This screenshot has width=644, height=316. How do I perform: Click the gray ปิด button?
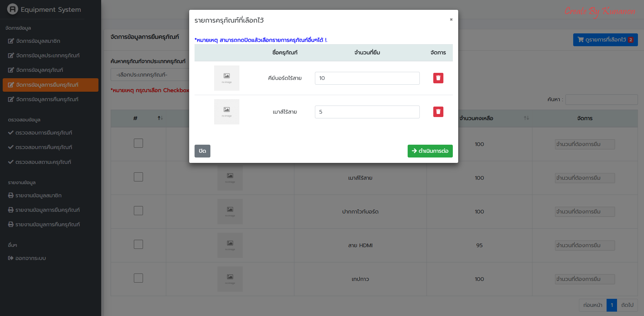202,151
